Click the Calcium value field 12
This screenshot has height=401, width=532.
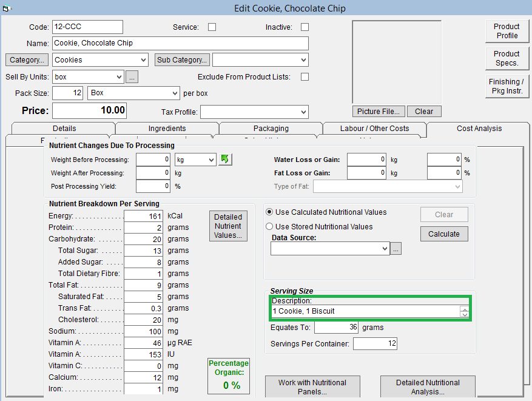(x=143, y=377)
